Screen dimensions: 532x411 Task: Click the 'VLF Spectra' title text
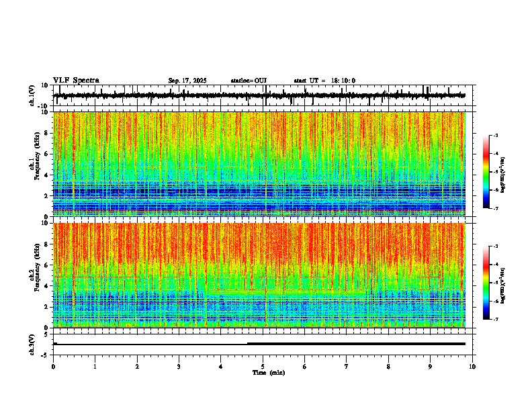(76, 81)
